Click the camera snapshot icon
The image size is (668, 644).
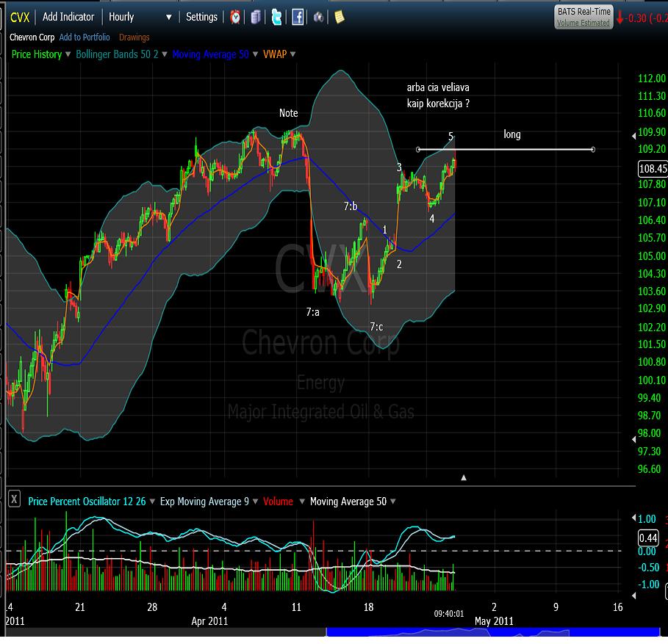click(319, 17)
